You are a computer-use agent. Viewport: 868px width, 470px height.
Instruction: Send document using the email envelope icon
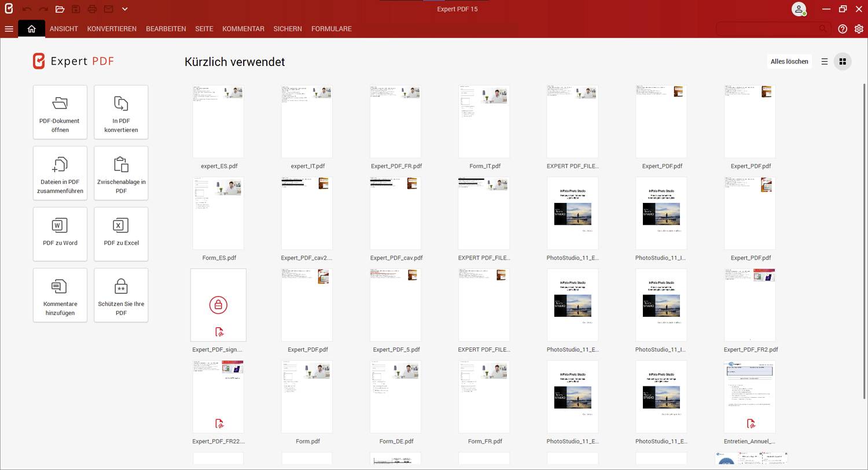tap(108, 9)
